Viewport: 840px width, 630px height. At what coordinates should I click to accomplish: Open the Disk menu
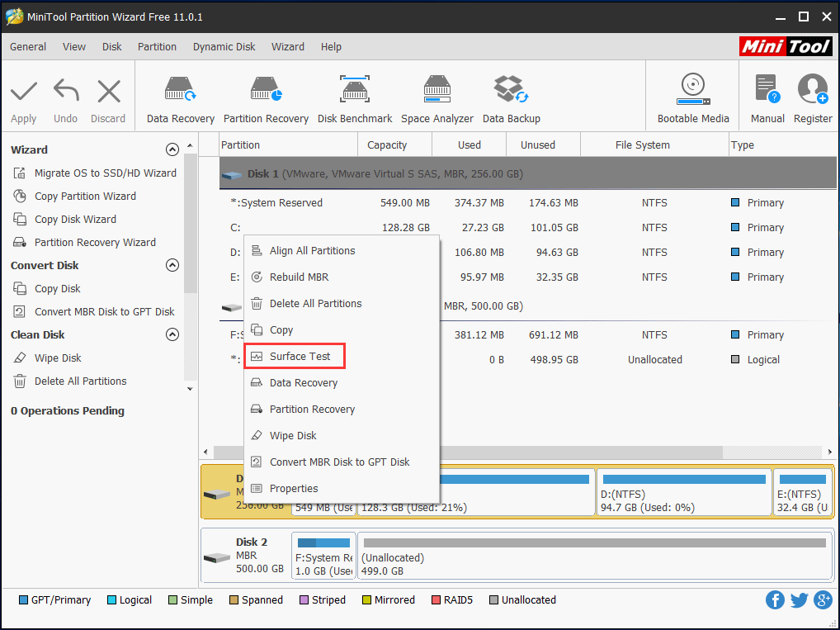(112, 46)
